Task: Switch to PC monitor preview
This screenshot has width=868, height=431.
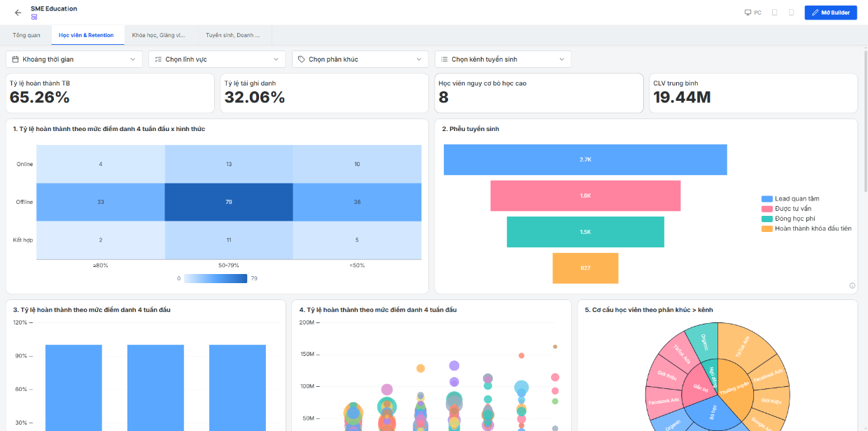Action: [753, 13]
